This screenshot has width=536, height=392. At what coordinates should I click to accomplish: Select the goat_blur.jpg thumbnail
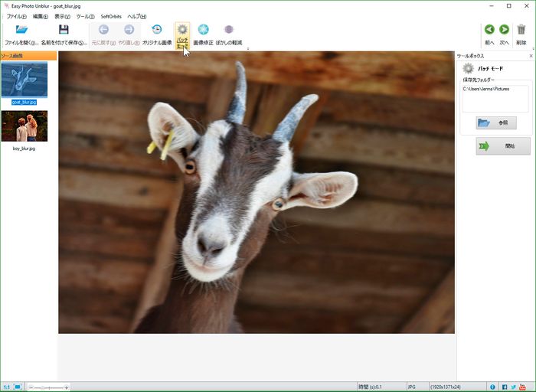tap(25, 80)
